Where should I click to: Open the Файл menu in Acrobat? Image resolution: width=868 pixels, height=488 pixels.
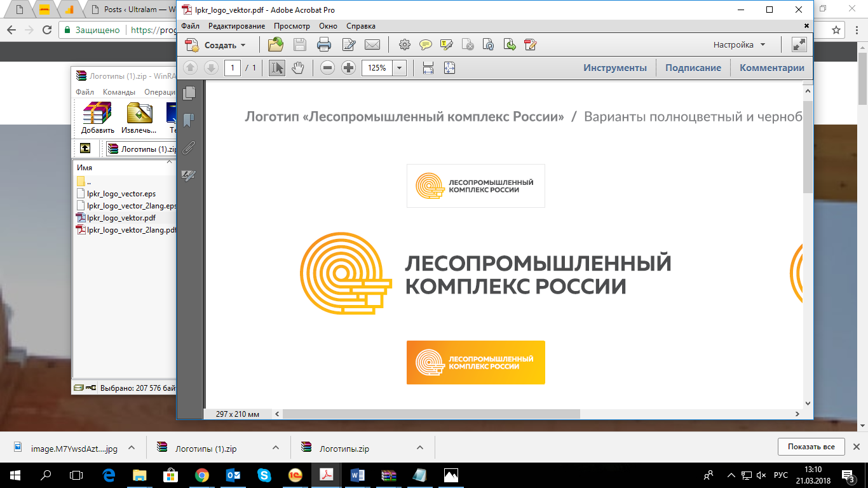tap(190, 26)
